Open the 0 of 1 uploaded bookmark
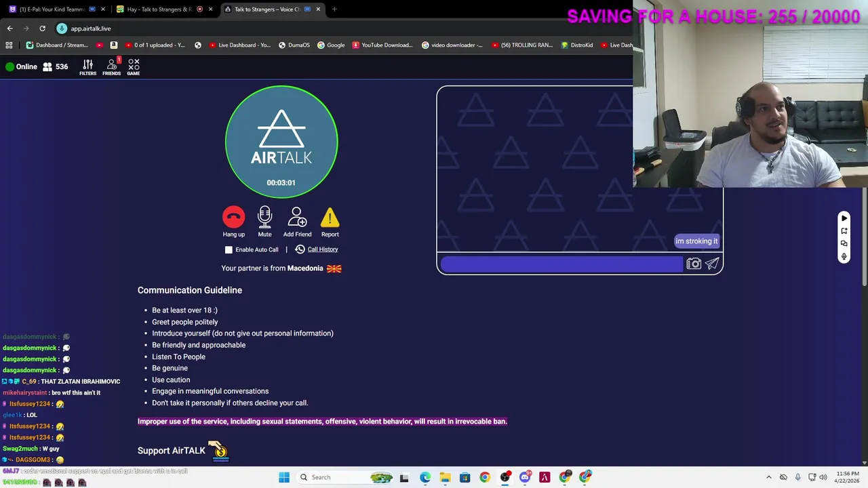Screen dimensions: 868x488 pyautogui.click(x=155, y=45)
